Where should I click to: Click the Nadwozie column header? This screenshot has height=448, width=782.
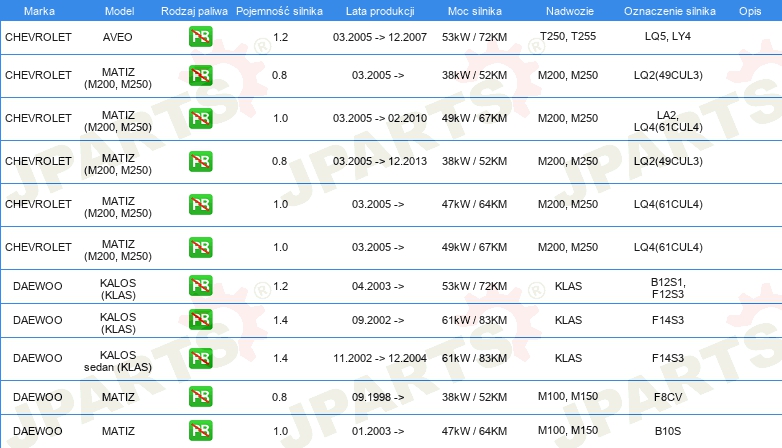570,11
